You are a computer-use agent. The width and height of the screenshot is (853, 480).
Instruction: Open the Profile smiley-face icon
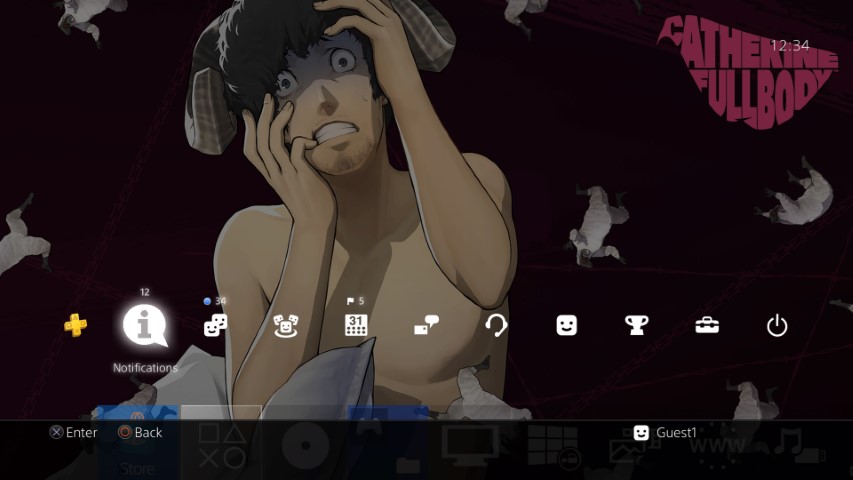[x=567, y=325]
